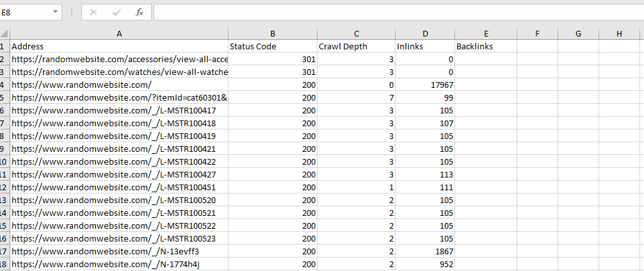644x271 pixels.
Task: Select the L-MSTR100520 URL cell
Action: pyautogui.click(x=119, y=200)
